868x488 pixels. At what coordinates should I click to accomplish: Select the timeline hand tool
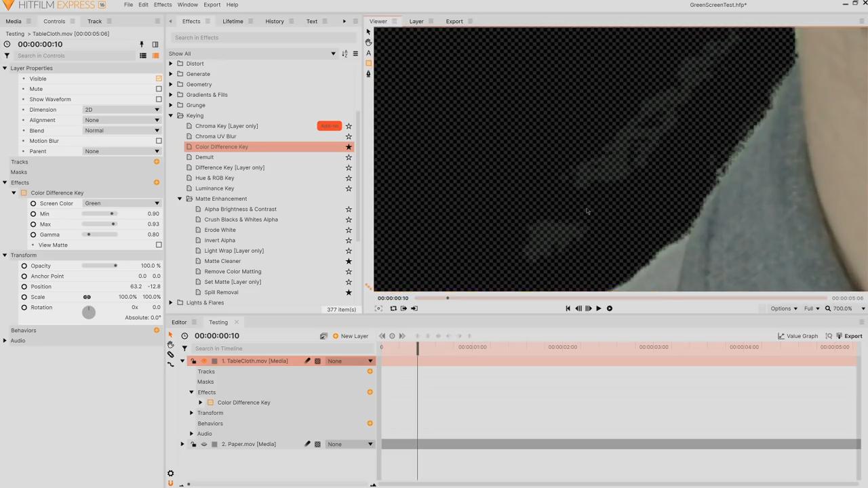coord(170,344)
